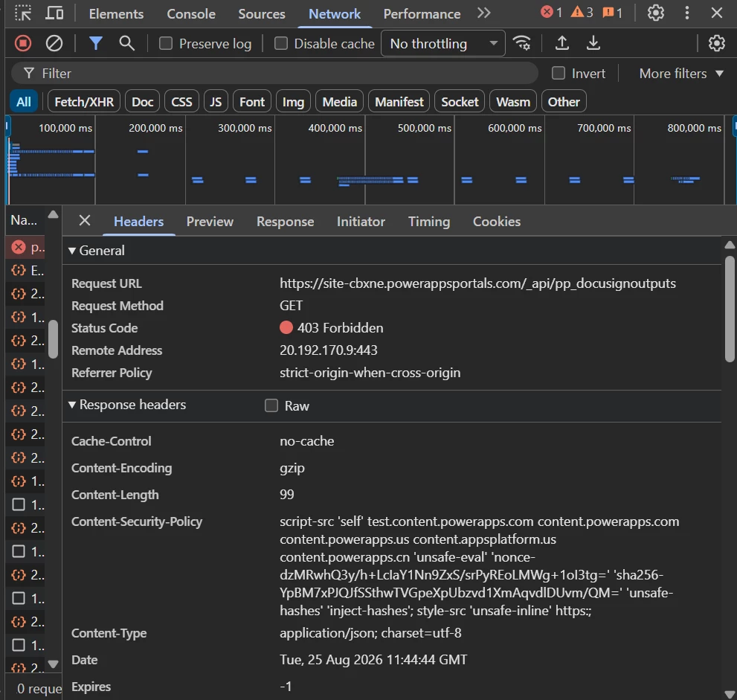Image resolution: width=737 pixels, height=700 pixels.
Task: Filter by All request types
Action: tap(24, 102)
